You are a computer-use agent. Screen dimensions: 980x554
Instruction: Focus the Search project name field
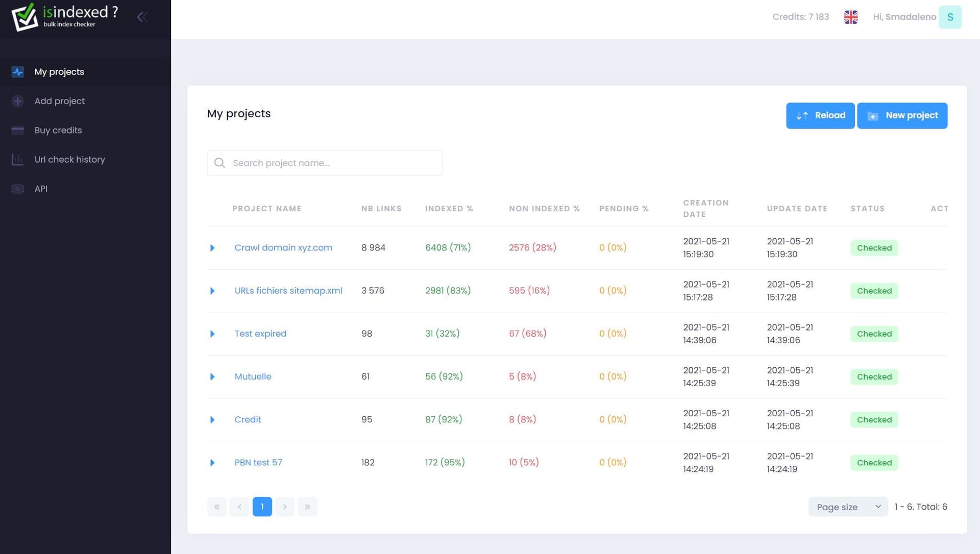tap(332, 163)
